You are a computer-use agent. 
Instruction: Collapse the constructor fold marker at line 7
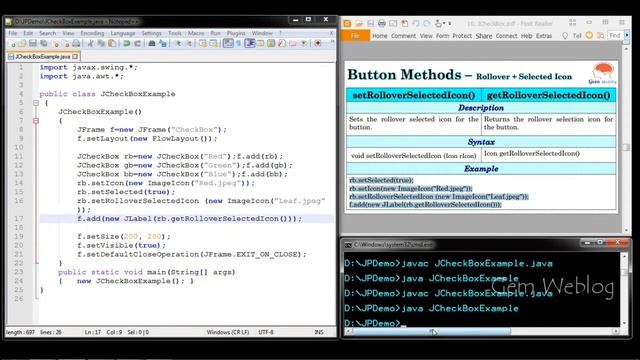[36, 121]
